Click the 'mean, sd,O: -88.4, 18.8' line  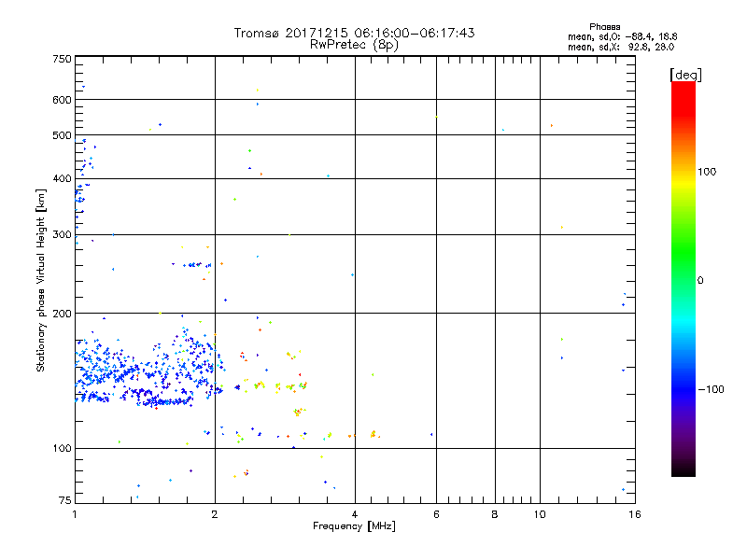point(622,36)
